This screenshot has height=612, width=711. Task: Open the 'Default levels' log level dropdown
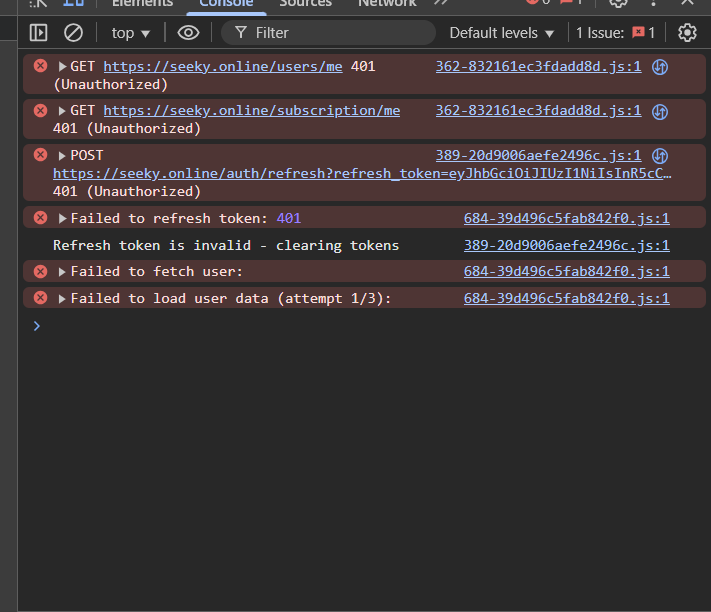[501, 33]
